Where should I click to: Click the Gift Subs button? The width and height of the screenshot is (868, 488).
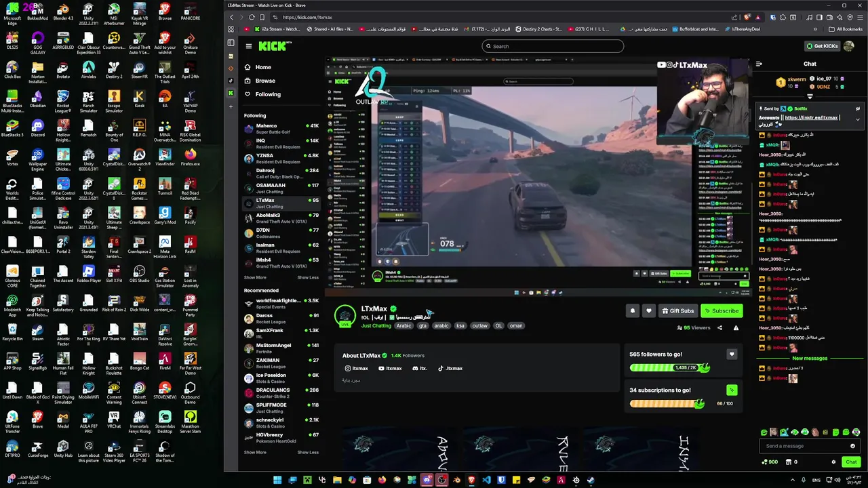[677, 311]
